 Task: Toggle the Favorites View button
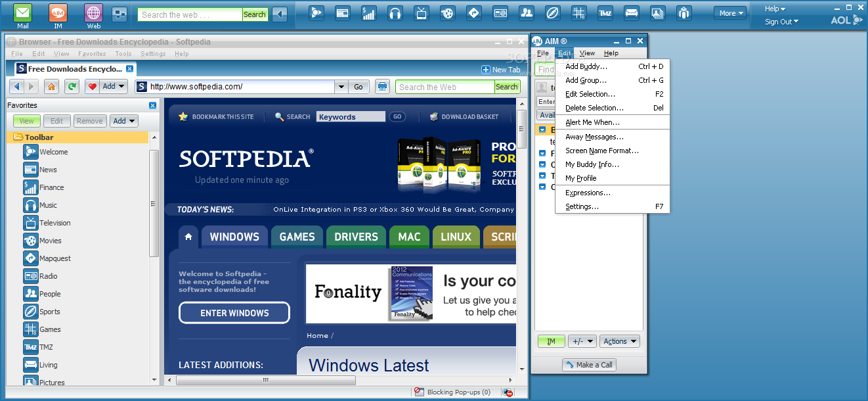point(27,121)
